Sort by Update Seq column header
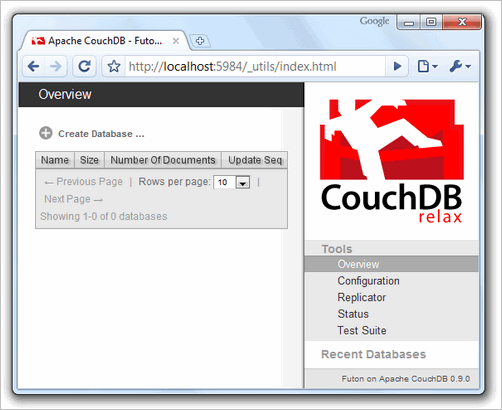 255,160
